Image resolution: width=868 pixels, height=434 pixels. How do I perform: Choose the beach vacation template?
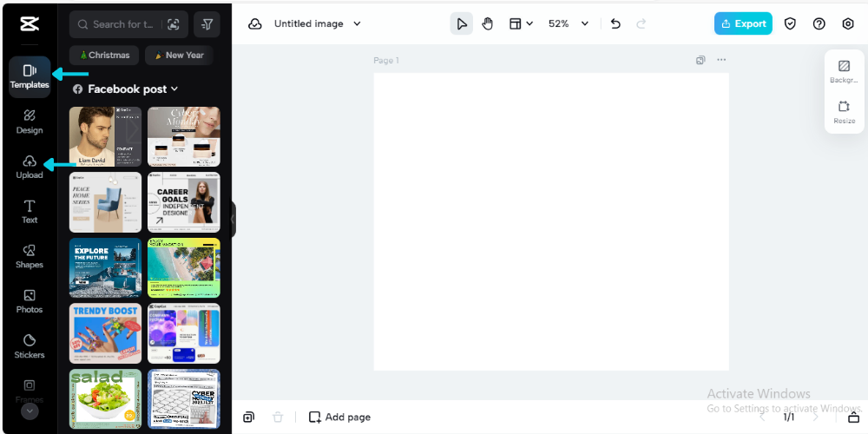(x=184, y=268)
